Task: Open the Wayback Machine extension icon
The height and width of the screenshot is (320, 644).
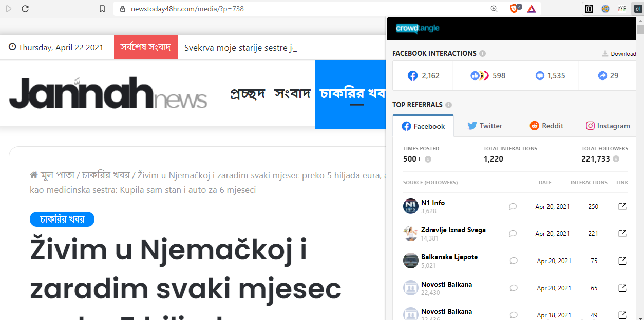Action: click(589, 9)
